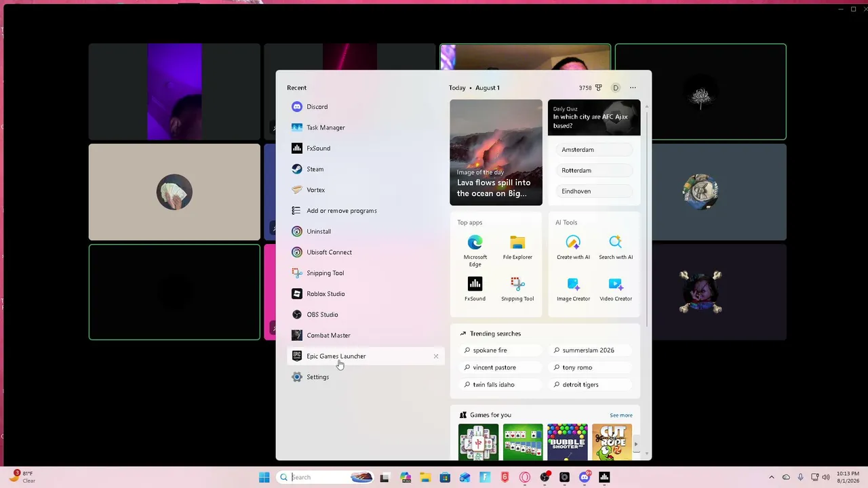The height and width of the screenshot is (488, 868).
Task: Click See more in Games for you
Action: [621, 415]
